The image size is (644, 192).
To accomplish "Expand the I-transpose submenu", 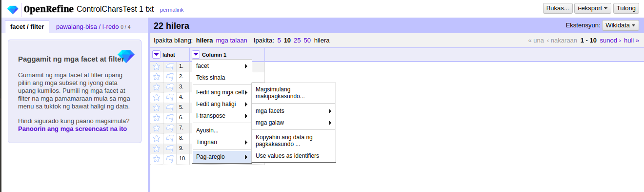I will coord(222,116).
